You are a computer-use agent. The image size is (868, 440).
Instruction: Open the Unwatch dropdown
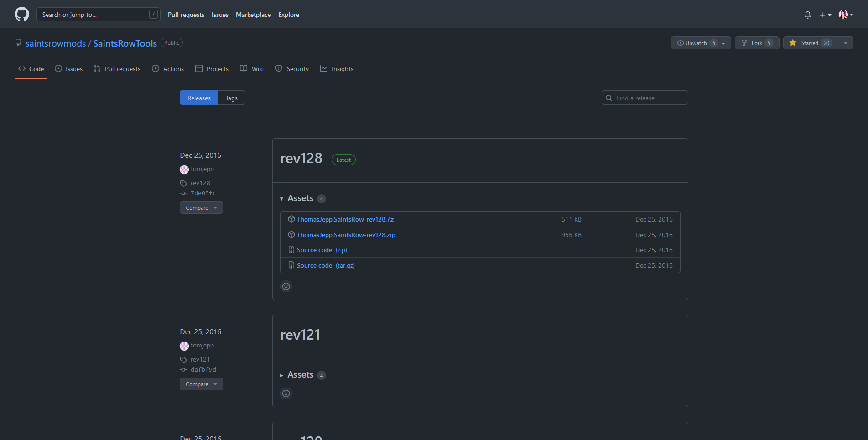tap(701, 43)
